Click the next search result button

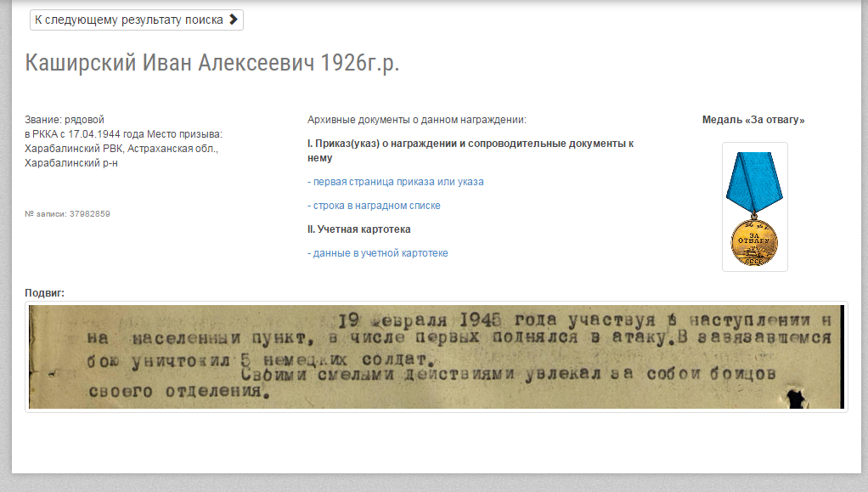pos(136,20)
